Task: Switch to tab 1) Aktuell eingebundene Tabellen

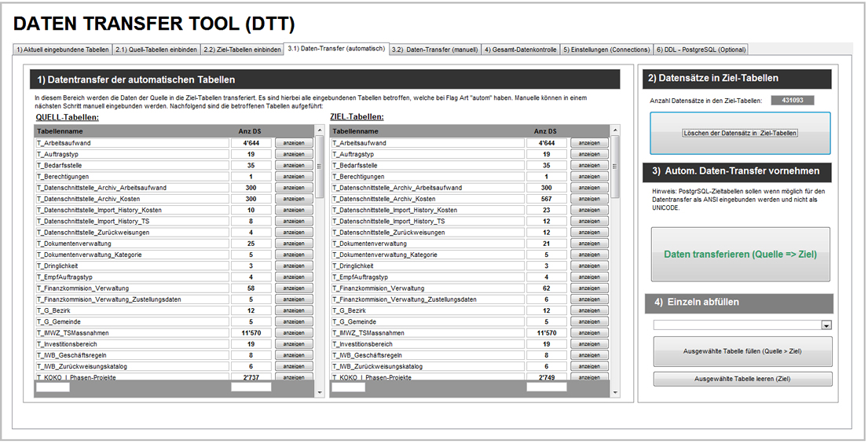Action: coord(63,50)
